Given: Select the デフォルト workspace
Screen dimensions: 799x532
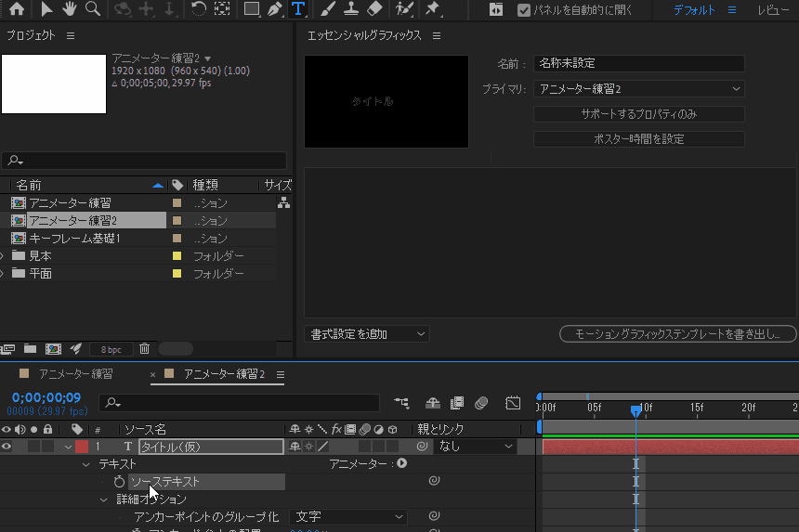Looking at the screenshot, I should (694, 9).
